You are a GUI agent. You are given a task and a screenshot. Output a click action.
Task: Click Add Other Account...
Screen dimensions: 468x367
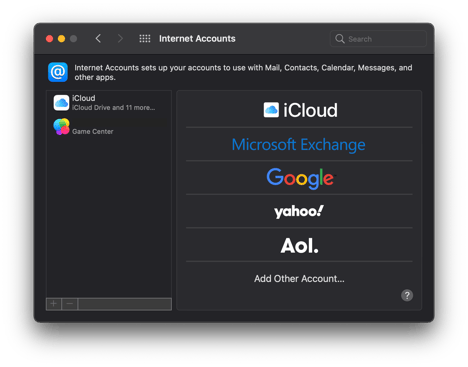[299, 279]
